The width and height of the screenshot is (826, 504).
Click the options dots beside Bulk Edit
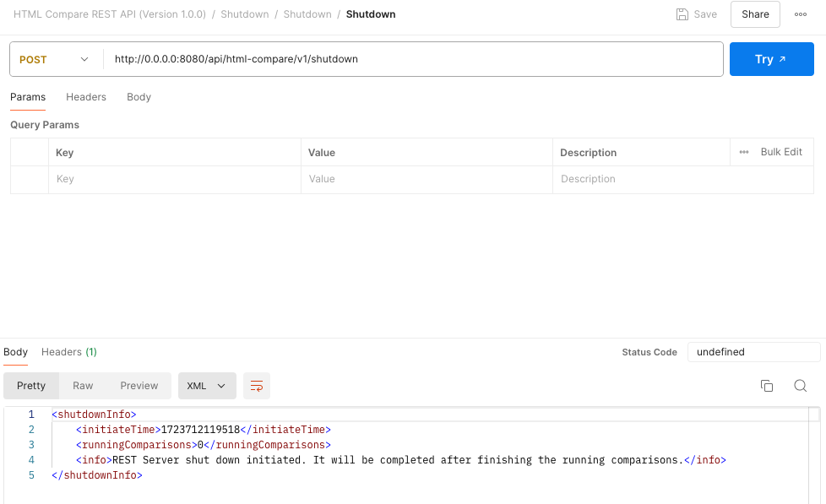[744, 152]
